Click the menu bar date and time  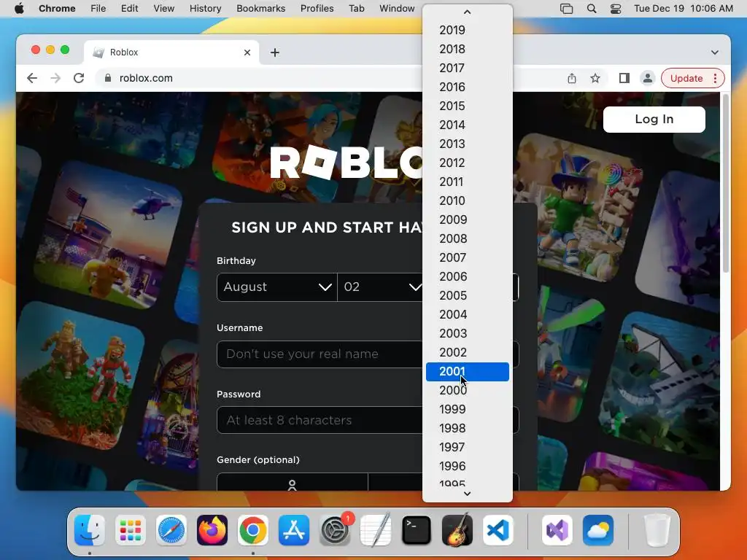pyautogui.click(x=683, y=9)
